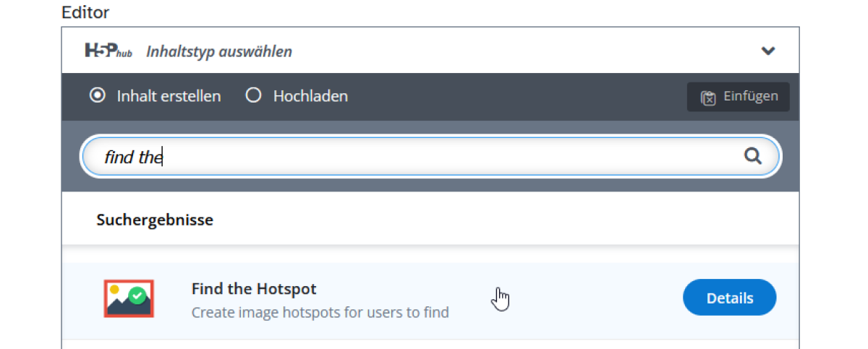This screenshot has height=349, width=868.
Task: Click the clipboard paste icon
Action: coord(708,97)
